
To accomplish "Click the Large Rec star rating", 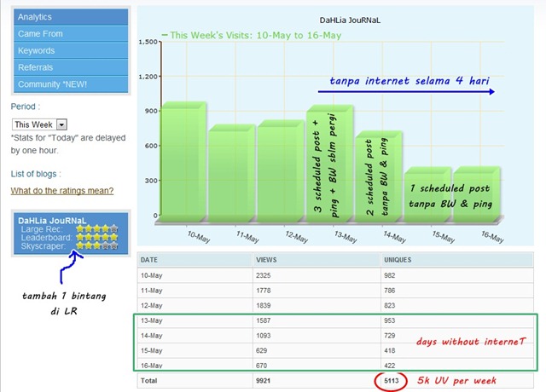I will coord(96,229).
